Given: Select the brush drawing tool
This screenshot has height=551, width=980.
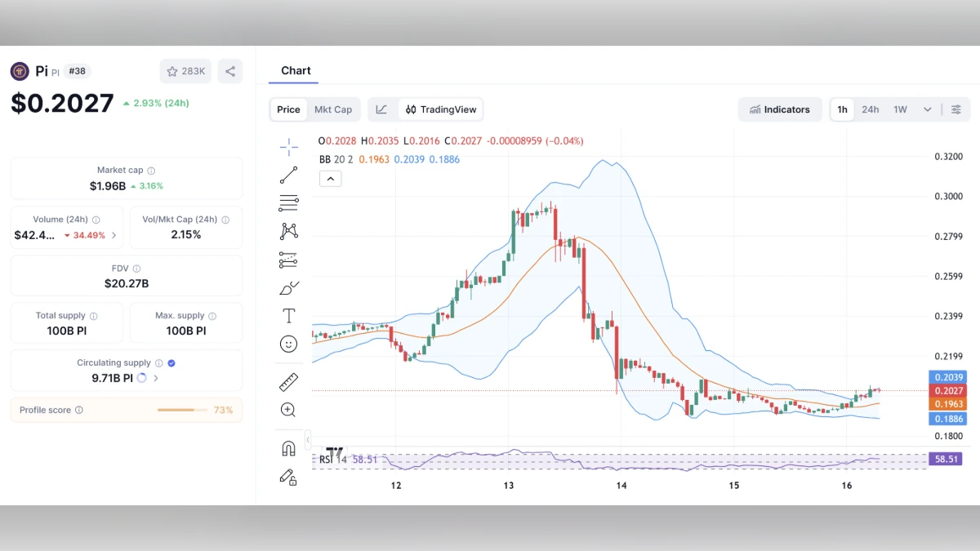Looking at the screenshot, I should (288, 288).
